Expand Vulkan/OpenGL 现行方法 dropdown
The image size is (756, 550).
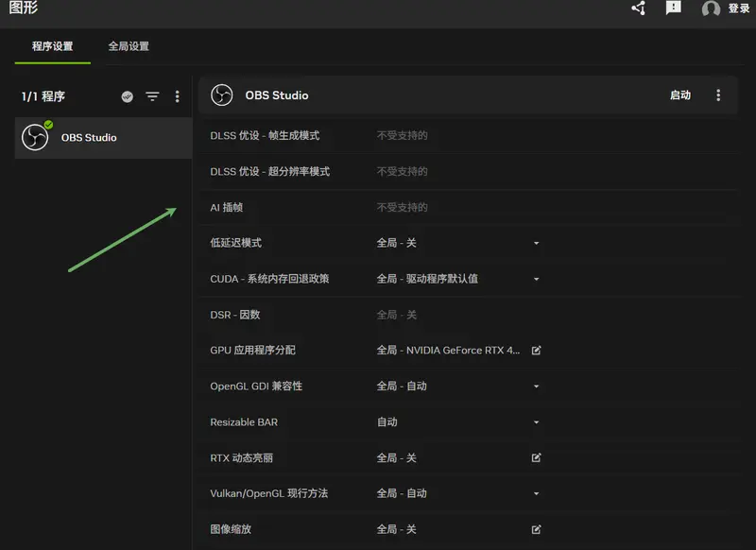point(536,493)
